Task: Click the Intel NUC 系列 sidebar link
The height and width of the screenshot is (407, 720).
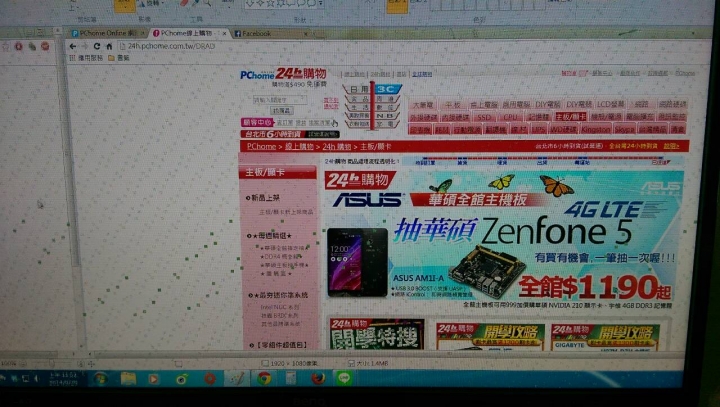Action: [280, 307]
